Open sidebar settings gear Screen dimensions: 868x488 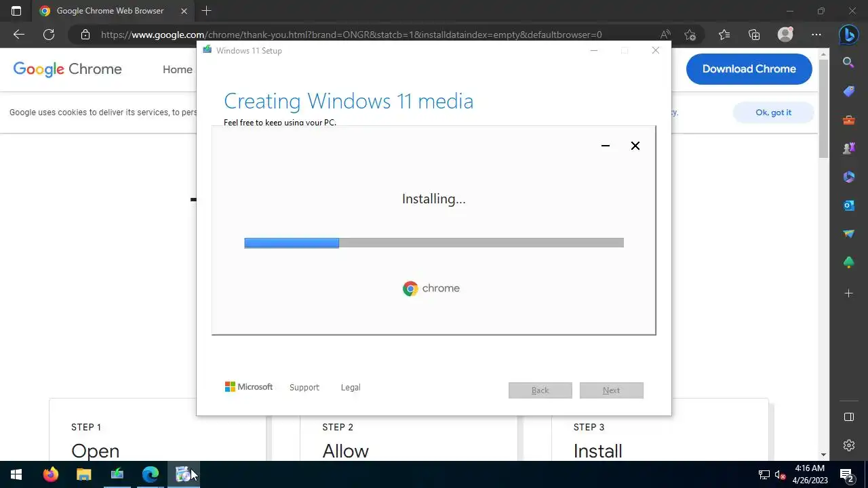click(848, 445)
